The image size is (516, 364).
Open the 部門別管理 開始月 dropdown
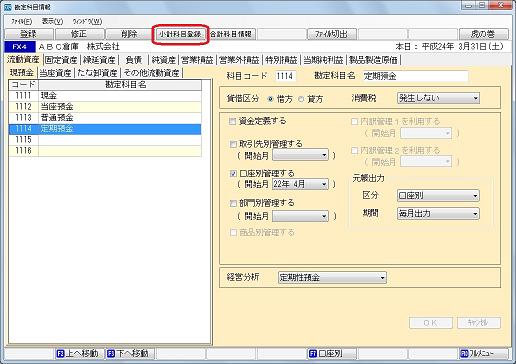pyautogui.click(x=300, y=216)
